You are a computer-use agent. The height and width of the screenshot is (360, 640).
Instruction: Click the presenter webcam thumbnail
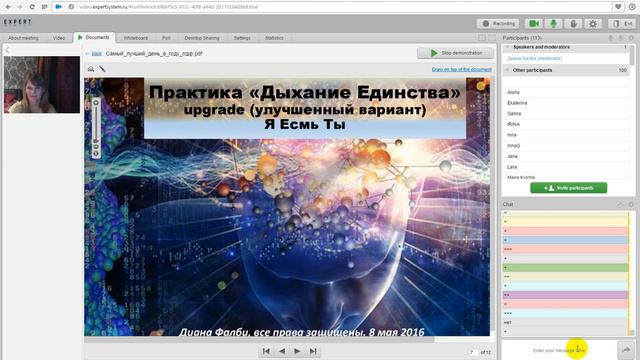click(42, 84)
